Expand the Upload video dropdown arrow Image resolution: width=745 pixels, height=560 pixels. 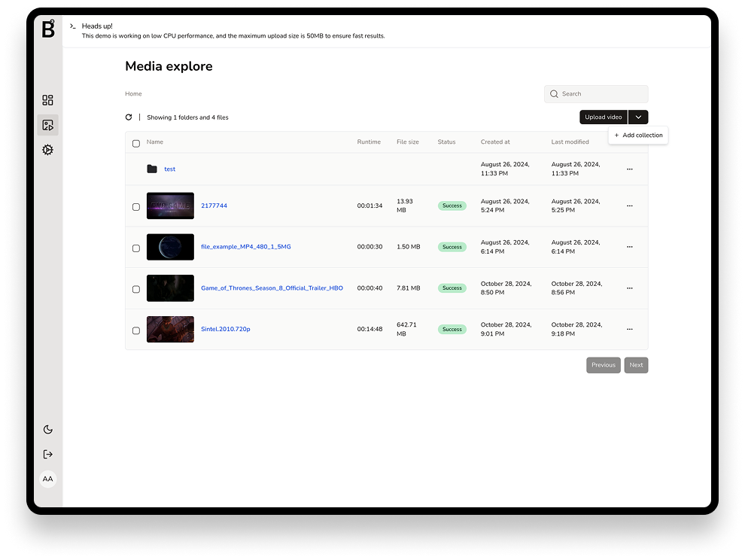(x=637, y=117)
